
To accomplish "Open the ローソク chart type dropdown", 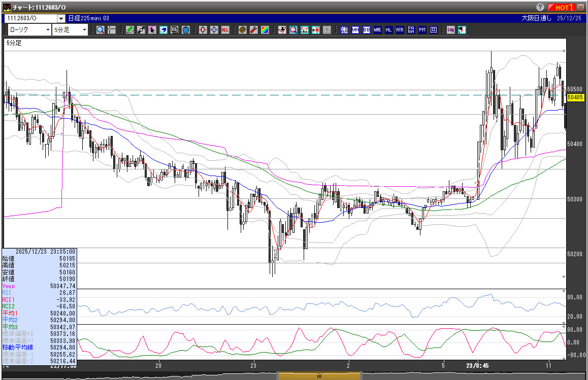I will [48, 30].
